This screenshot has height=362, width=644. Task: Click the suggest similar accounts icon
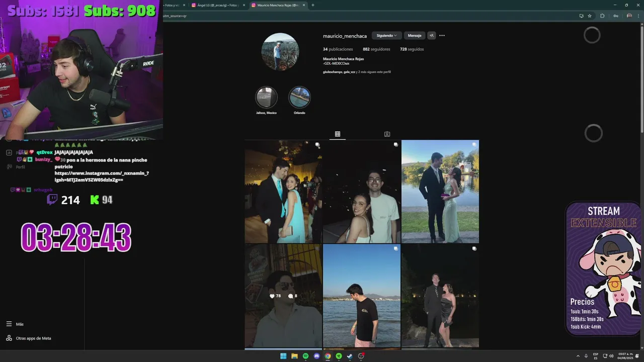[432, 36]
